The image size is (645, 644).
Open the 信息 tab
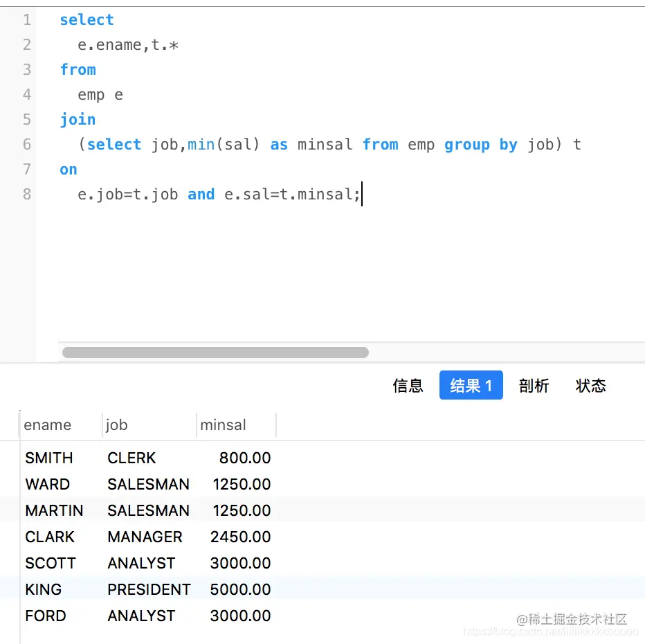(x=408, y=386)
